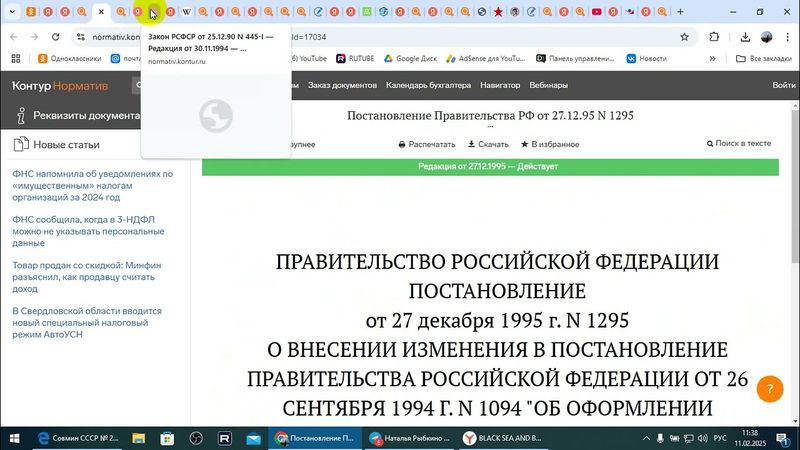800x450 pixels.
Task: Open the VK Новости bookmark
Action: 647,59
